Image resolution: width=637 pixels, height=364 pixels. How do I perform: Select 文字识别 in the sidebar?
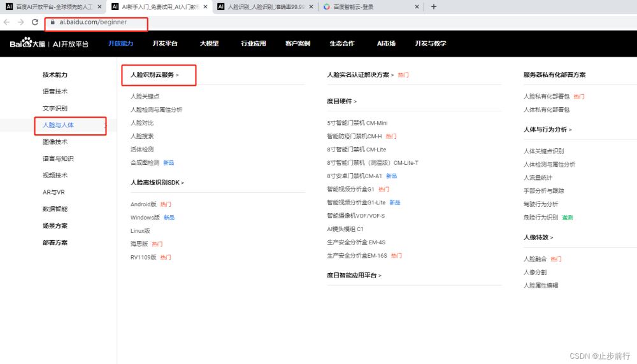tap(55, 108)
